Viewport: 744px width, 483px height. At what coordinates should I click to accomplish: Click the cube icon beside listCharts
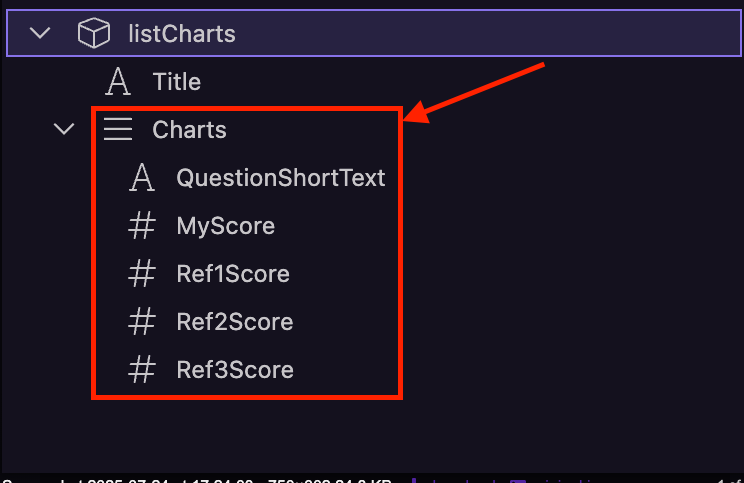(x=94, y=33)
